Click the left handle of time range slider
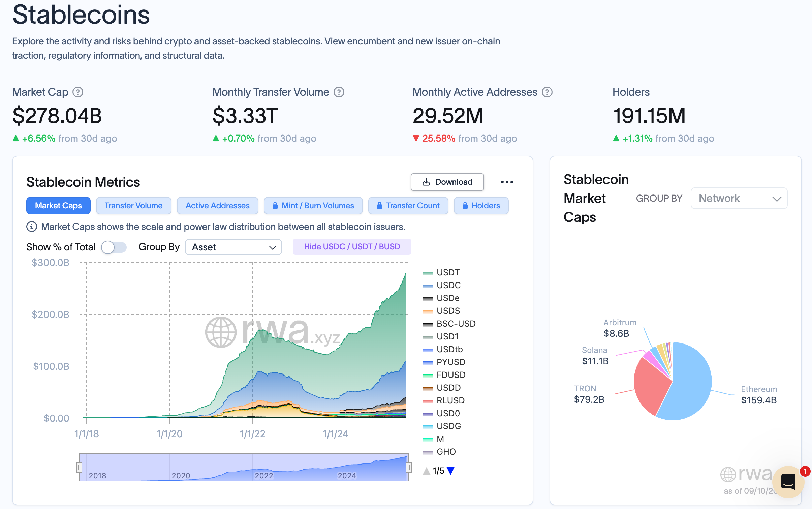 click(x=79, y=467)
